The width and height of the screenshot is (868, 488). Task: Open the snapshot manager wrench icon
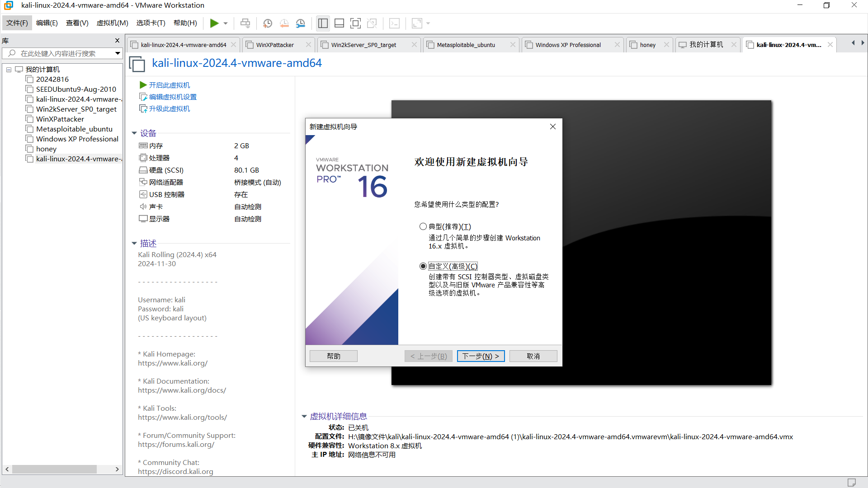[x=301, y=23]
